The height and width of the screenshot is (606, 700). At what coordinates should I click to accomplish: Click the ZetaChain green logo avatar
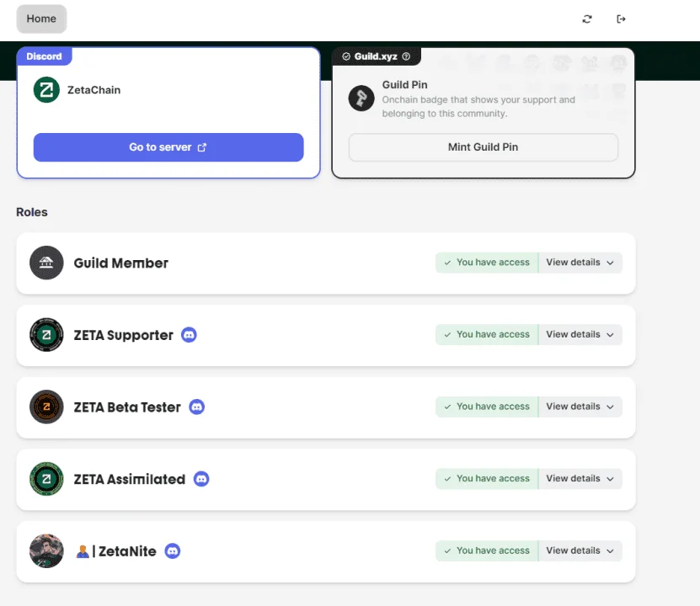[46, 89]
